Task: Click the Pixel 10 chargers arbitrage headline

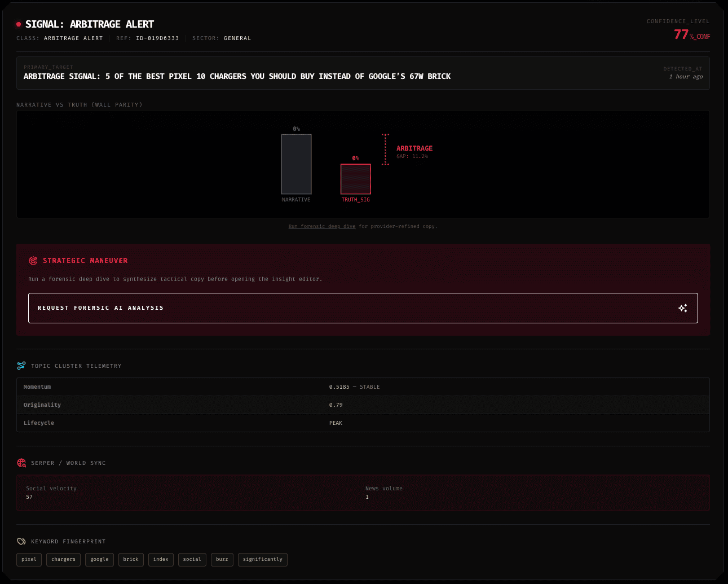Action: [x=237, y=76]
